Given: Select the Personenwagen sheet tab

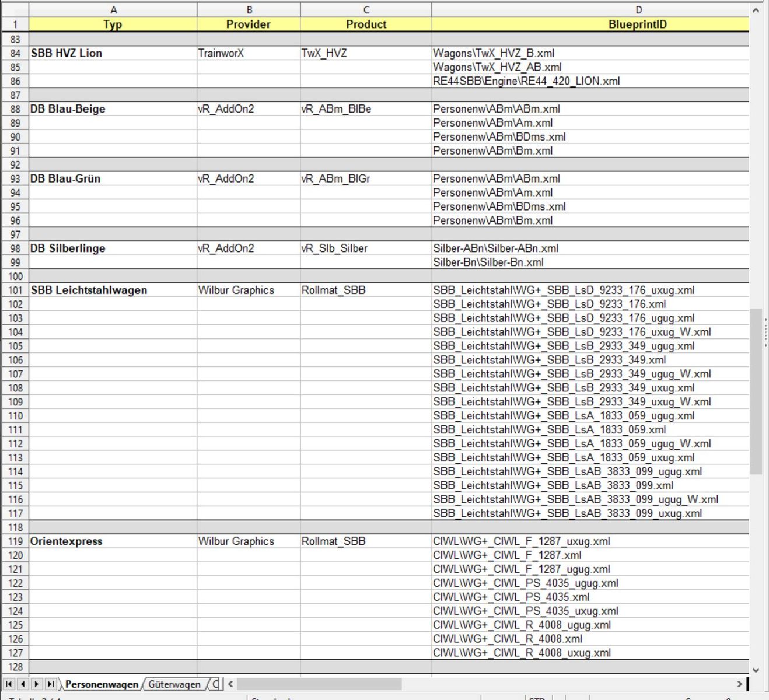Looking at the screenshot, I should click(102, 684).
